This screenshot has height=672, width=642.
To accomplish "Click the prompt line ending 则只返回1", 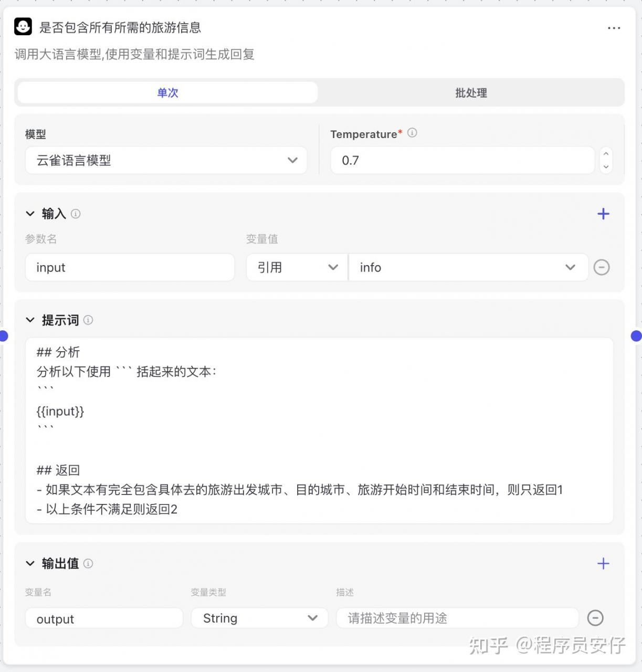I will pos(300,489).
